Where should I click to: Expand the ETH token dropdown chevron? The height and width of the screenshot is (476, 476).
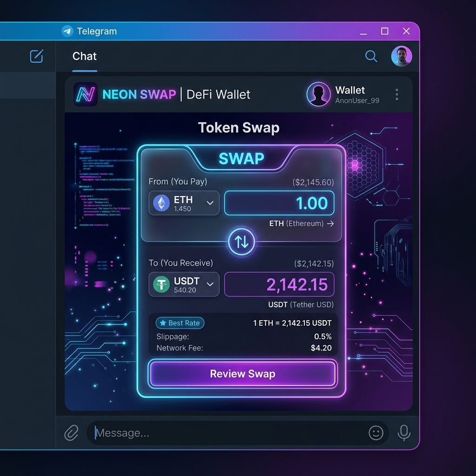pyautogui.click(x=210, y=203)
